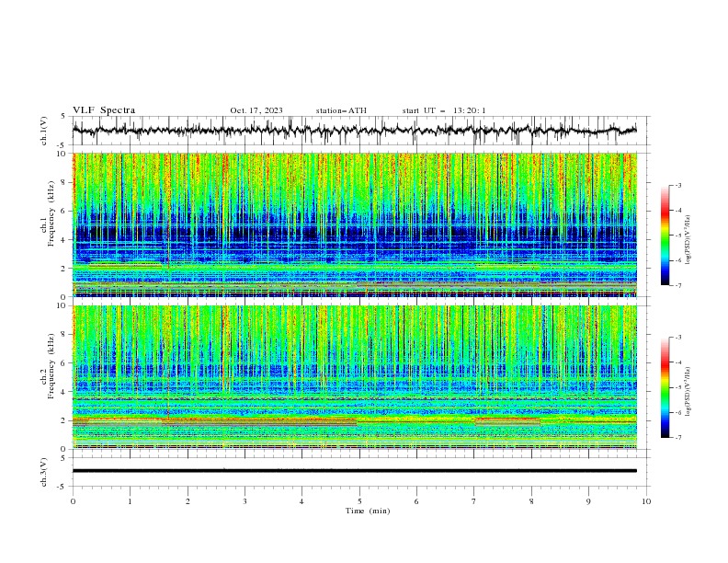Click the upper colorbar label 'log(PSD)(V²/Hz)'
This screenshot has height=563, width=728.
(688, 240)
